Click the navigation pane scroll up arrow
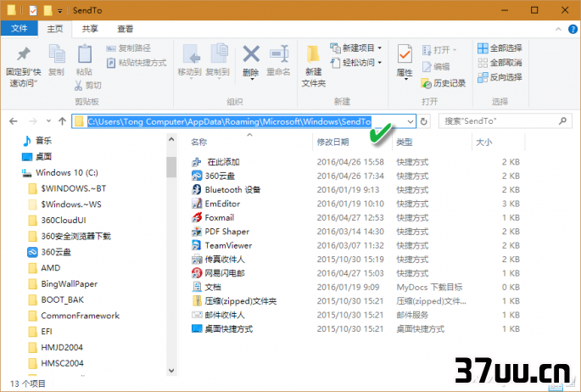 pyautogui.click(x=171, y=140)
